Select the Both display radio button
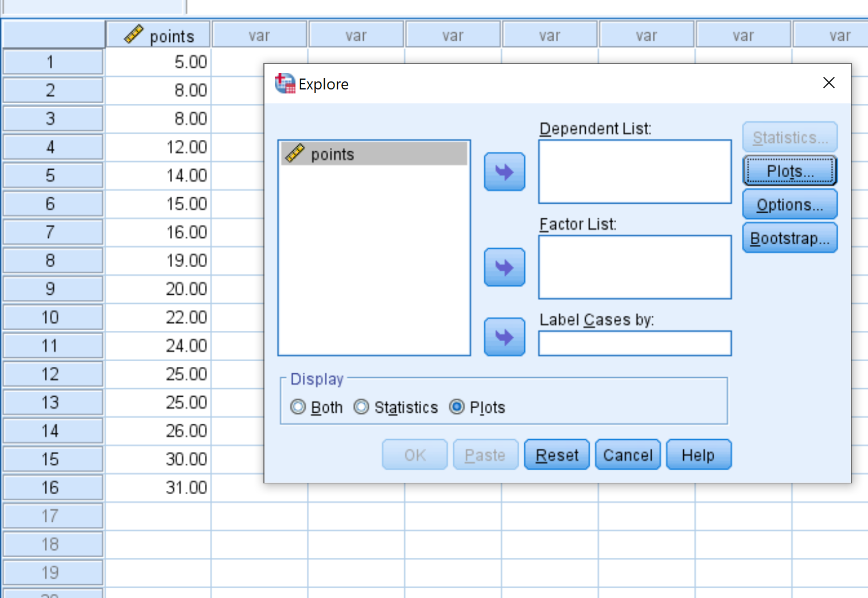This screenshot has width=868, height=598. click(x=298, y=407)
